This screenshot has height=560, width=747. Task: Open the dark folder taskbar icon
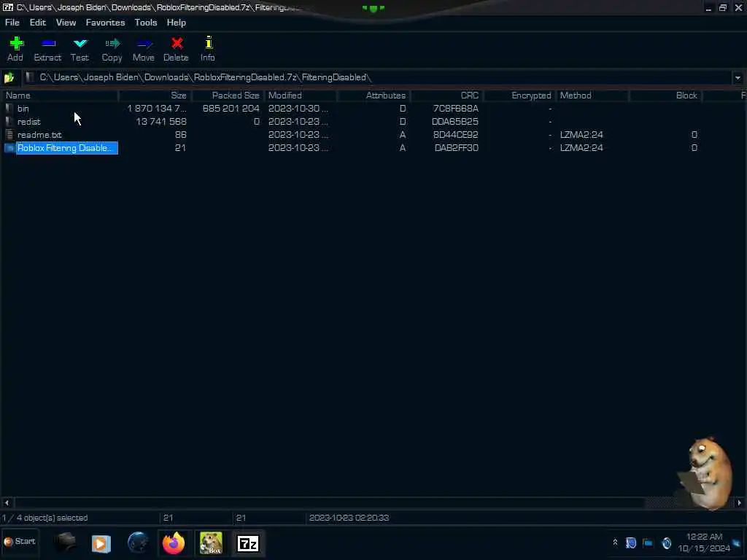pos(65,543)
